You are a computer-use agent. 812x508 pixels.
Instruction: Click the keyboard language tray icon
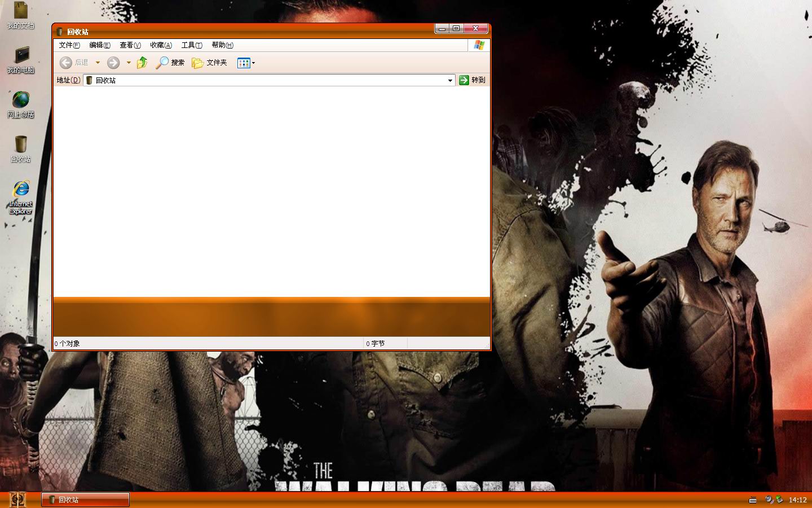pos(752,500)
